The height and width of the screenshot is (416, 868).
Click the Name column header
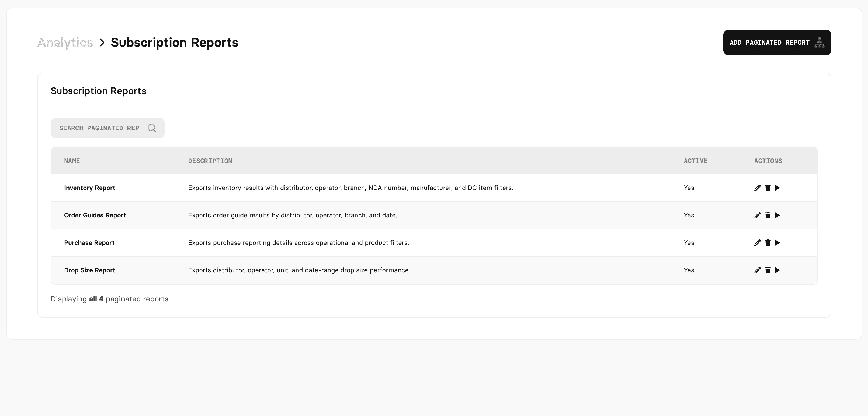point(72,161)
